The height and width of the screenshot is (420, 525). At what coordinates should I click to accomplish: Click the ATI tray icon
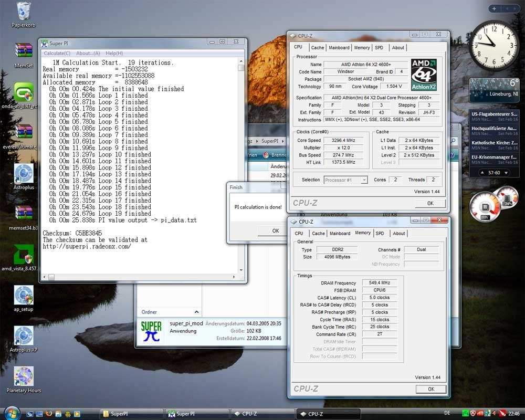(x=480, y=414)
